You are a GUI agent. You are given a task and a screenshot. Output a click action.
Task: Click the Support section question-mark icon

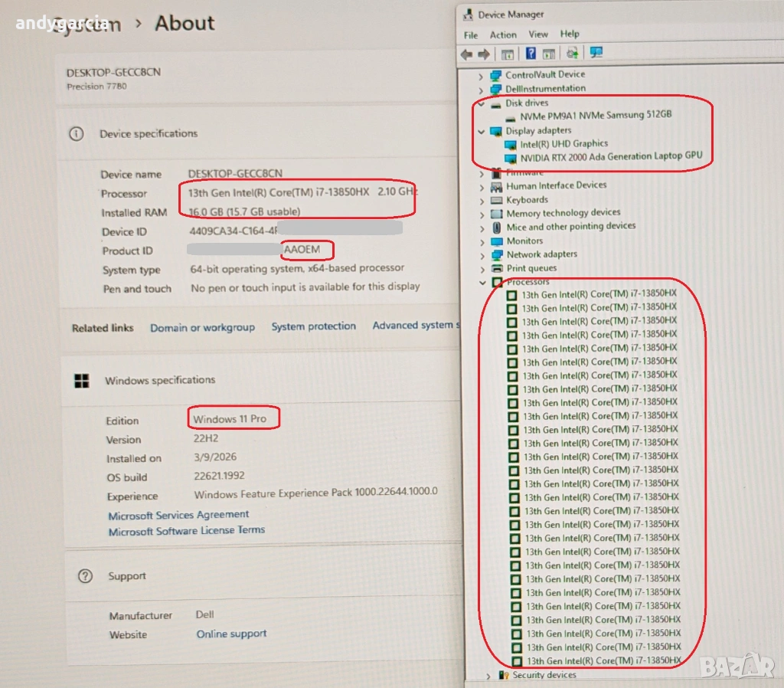[86, 576]
